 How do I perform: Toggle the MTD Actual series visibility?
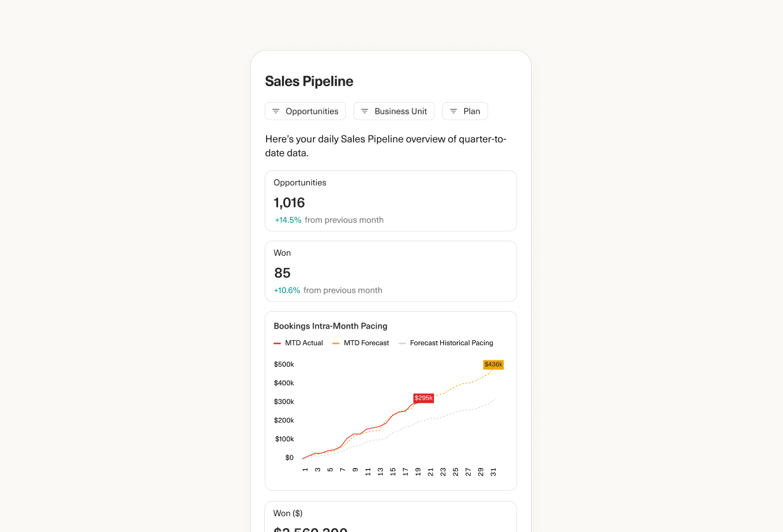point(298,343)
